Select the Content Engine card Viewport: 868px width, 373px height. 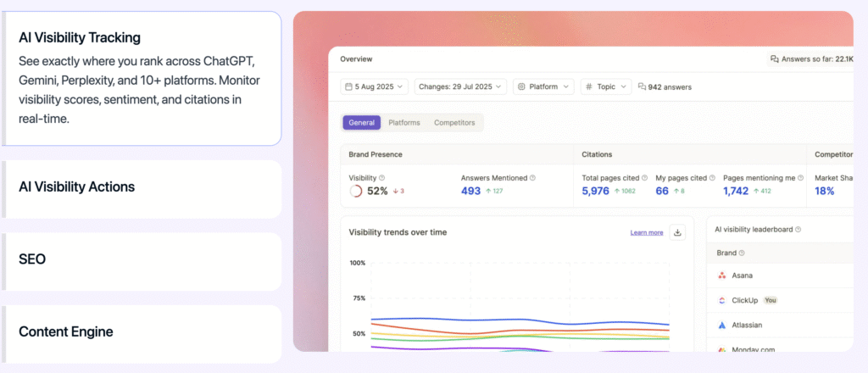[x=142, y=334]
